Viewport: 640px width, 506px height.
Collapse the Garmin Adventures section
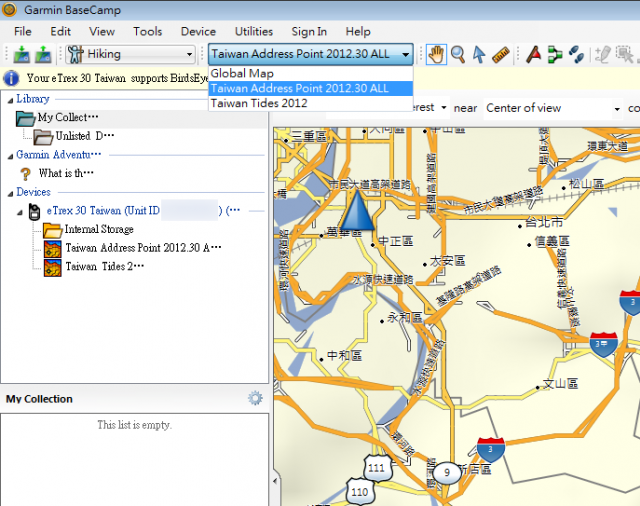click(10, 156)
